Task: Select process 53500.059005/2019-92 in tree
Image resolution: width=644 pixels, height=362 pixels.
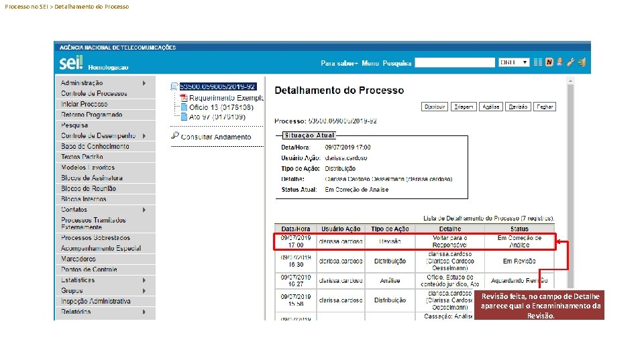Action: (218, 86)
